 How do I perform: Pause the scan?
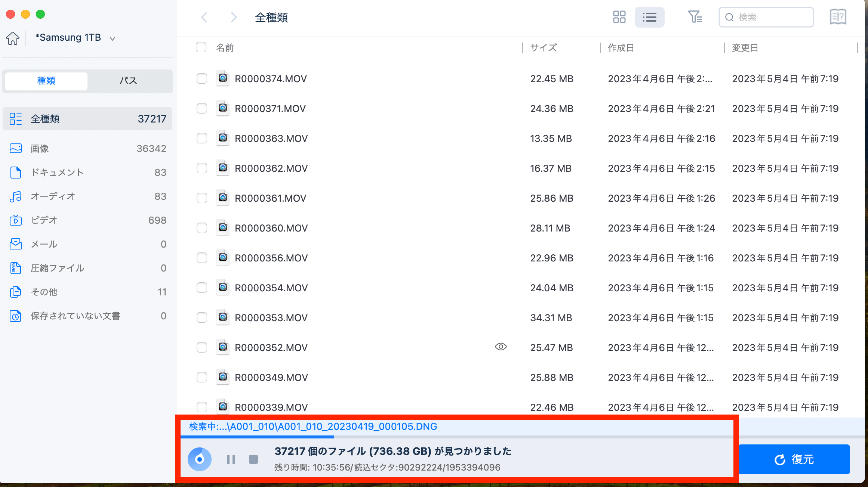pyautogui.click(x=231, y=459)
